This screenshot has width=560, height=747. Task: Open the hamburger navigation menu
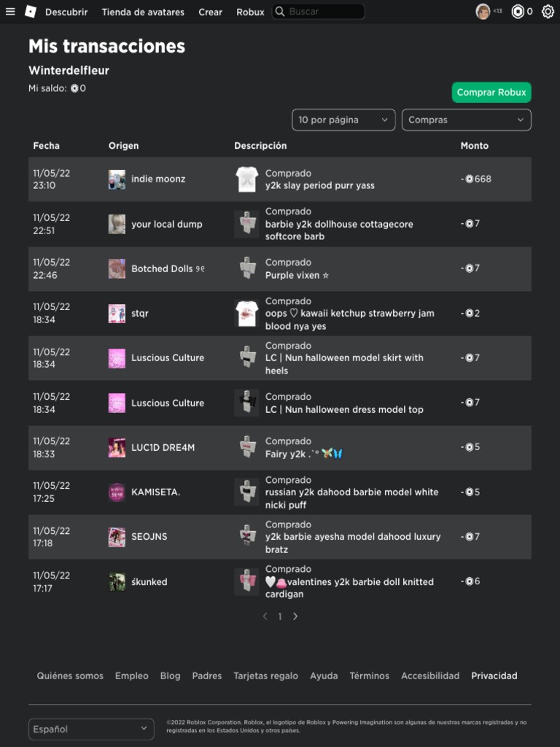(10, 12)
